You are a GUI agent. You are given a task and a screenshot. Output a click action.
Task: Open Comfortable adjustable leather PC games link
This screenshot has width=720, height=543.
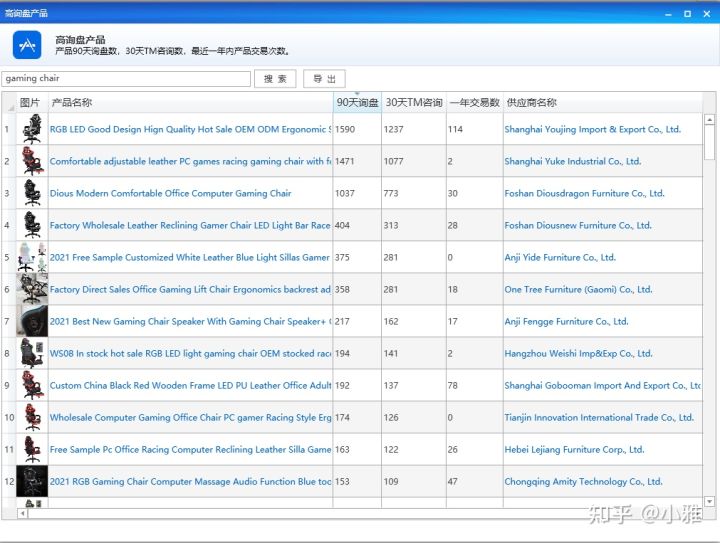click(190, 162)
